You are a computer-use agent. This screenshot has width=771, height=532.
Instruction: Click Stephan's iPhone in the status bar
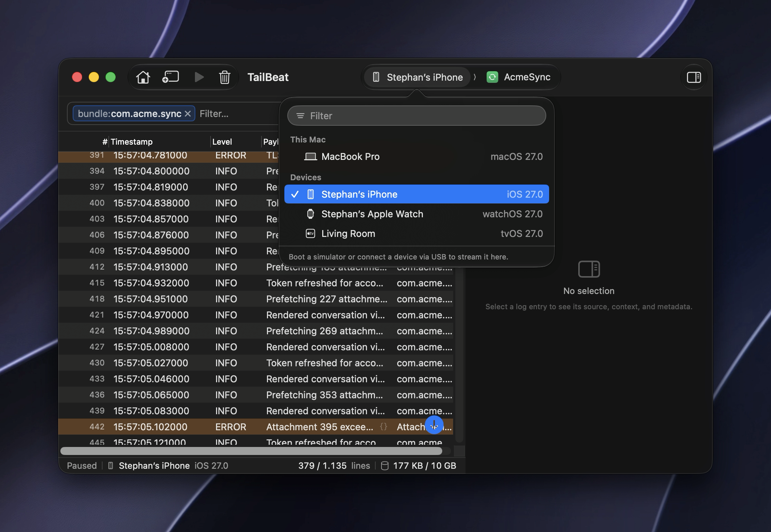click(154, 465)
